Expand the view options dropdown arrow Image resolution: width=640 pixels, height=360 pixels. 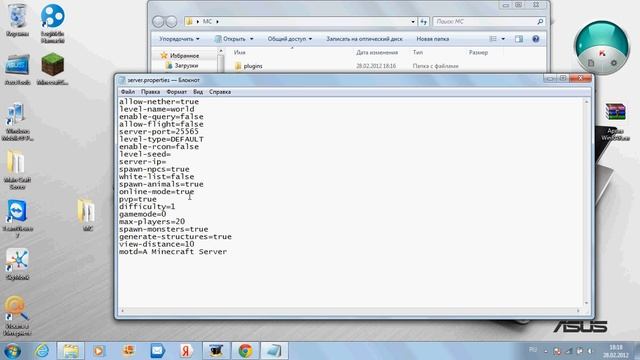[503, 39]
